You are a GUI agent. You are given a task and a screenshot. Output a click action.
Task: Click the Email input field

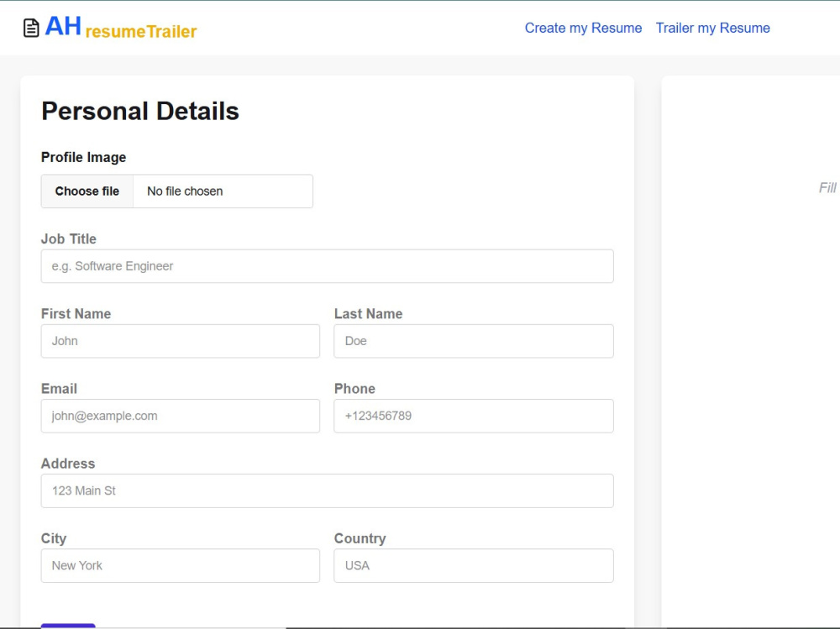(181, 416)
